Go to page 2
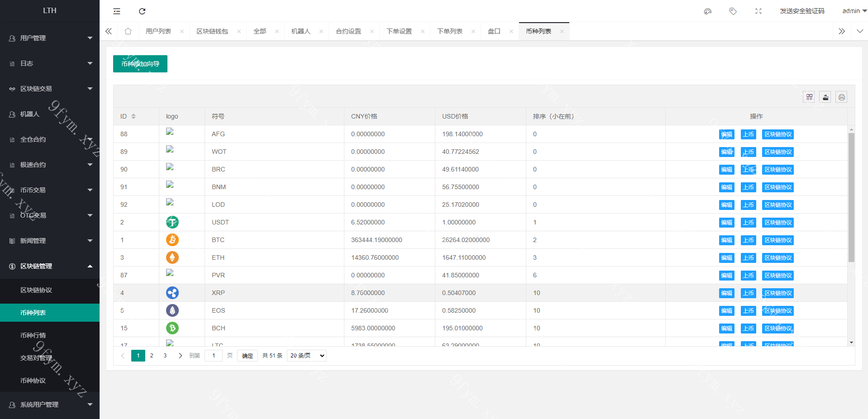868x419 pixels. pos(152,356)
